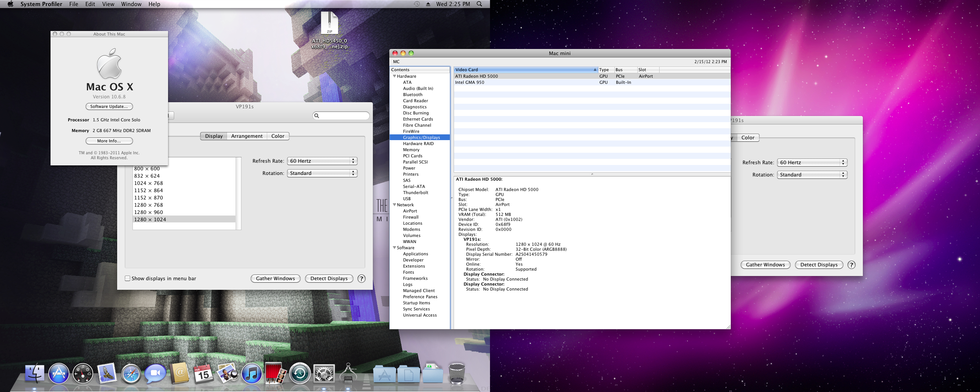Click help button in left VP191s window
This screenshot has width=980, height=392.
point(361,279)
